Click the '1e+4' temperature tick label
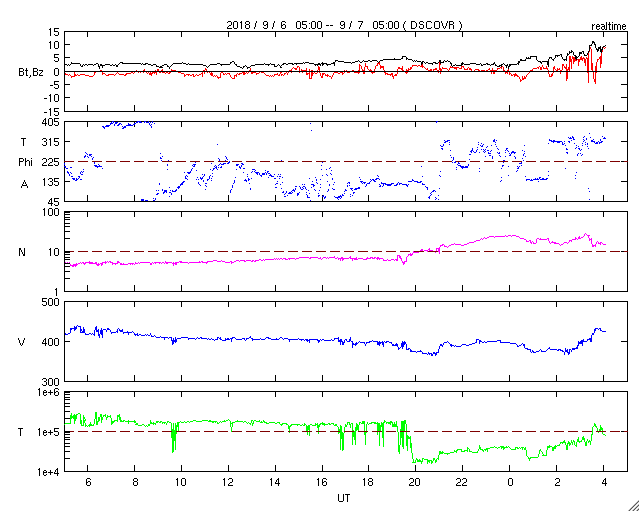 [48, 472]
